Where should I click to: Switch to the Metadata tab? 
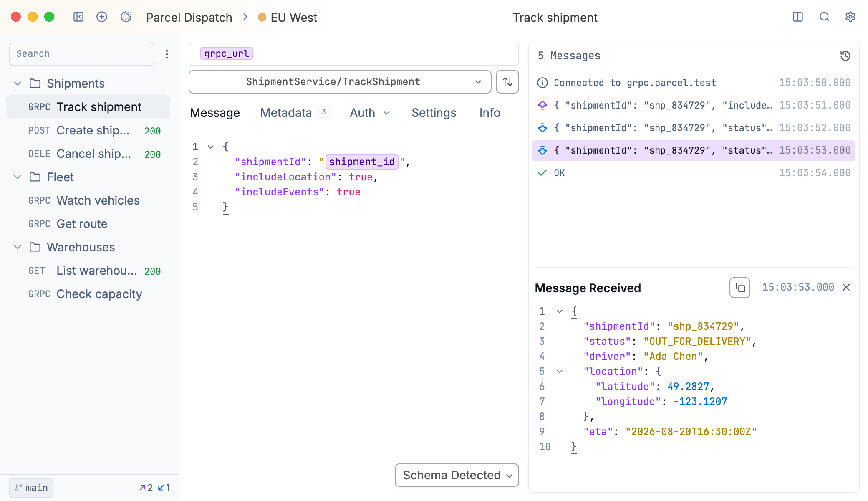pos(286,113)
